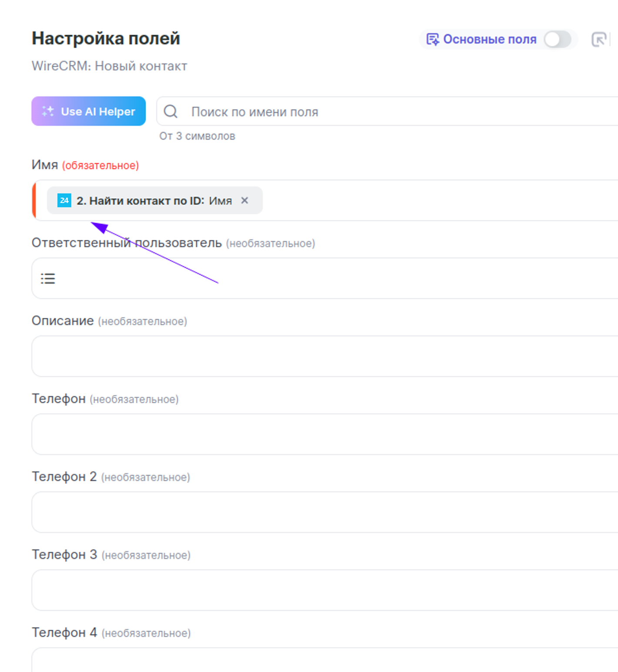Click the WireCRM: Новый контакт subtitle
Viewport: 618px width, 672px height.
[x=109, y=66]
